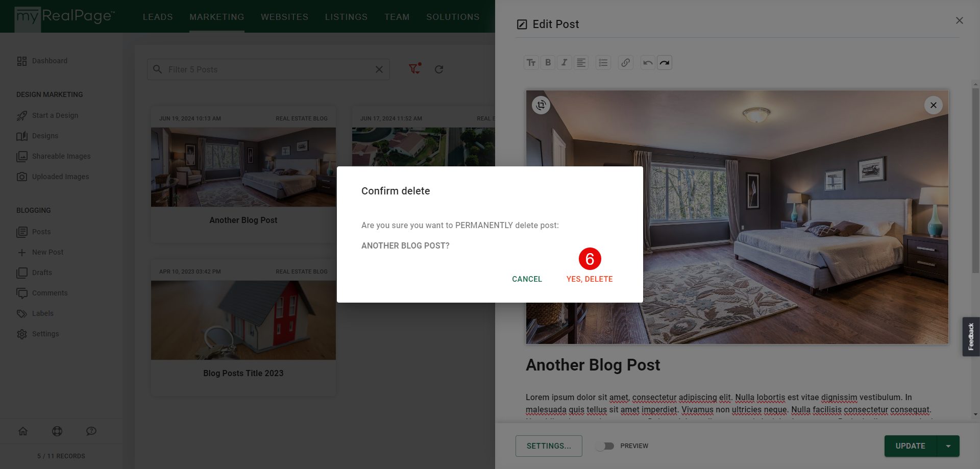
Task: Refresh the posts list
Action: point(439,69)
